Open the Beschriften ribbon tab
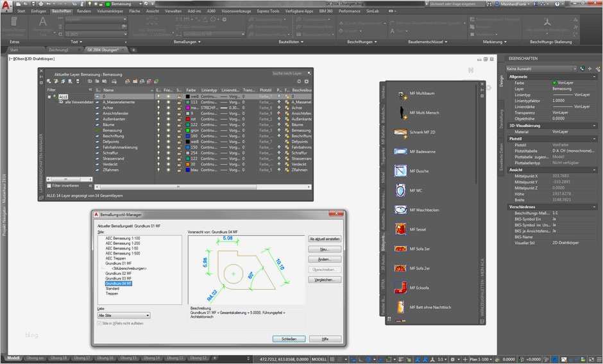 pos(62,12)
